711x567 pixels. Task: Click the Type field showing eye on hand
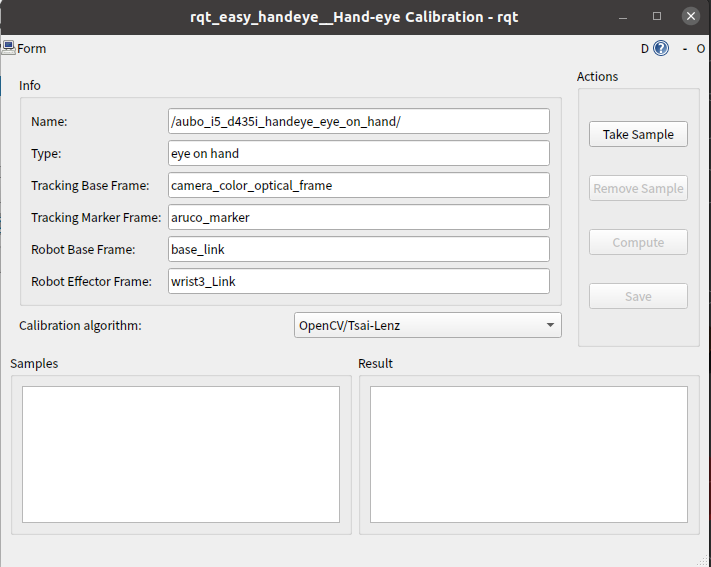click(x=359, y=153)
